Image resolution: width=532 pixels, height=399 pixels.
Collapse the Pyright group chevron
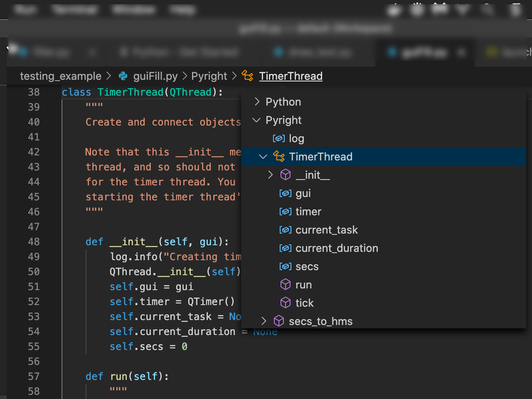(257, 120)
